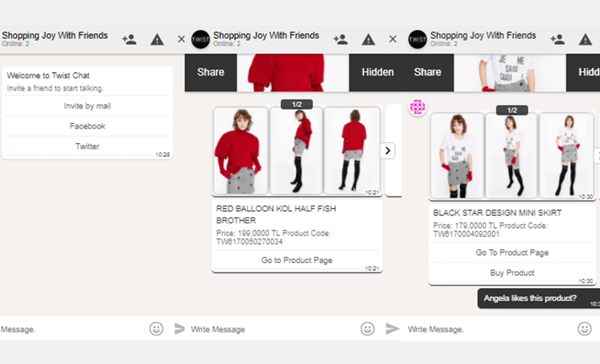Click add-friend icon in middle chat panel
Image resolution: width=600 pixels, height=364 pixels.
[x=341, y=40]
